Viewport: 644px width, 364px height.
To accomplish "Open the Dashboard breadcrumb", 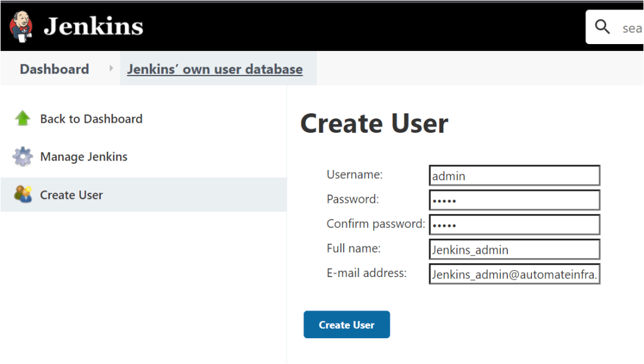I will (x=54, y=69).
